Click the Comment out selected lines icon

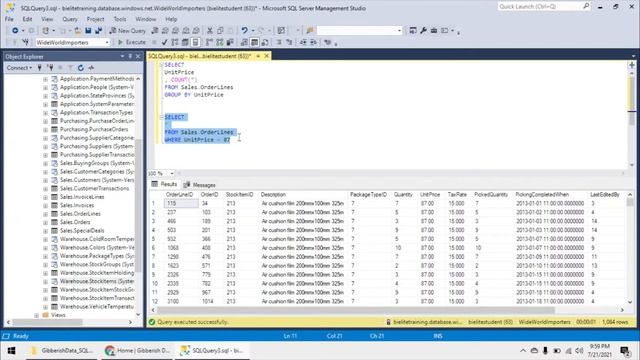[x=279, y=42]
